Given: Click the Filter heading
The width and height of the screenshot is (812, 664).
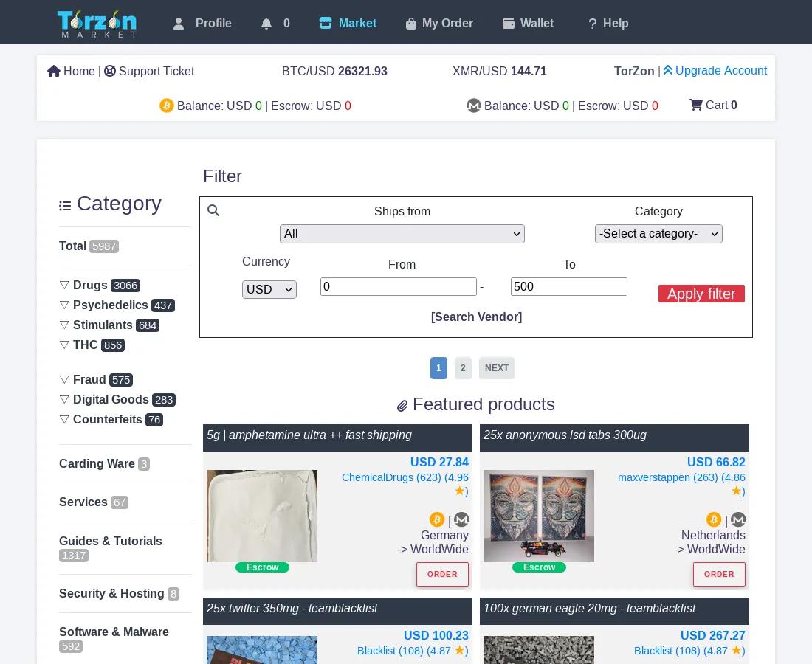Looking at the screenshot, I should pyautogui.click(x=222, y=176).
